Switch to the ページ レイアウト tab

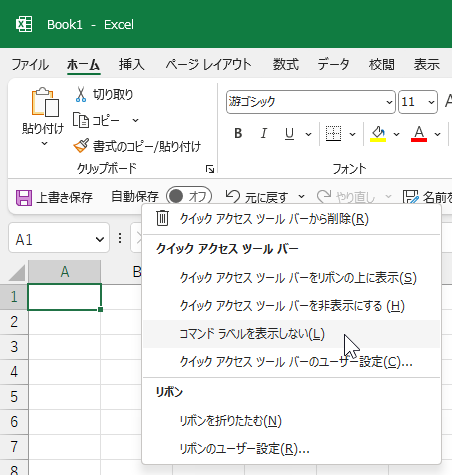pos(208,64)
